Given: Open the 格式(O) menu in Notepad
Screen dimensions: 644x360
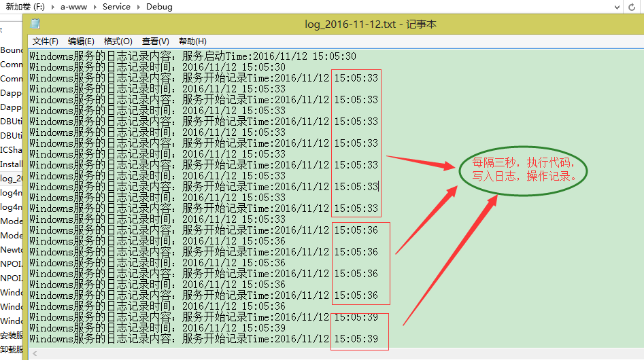Looking at the screenshot, I should [x=118, y=41].
